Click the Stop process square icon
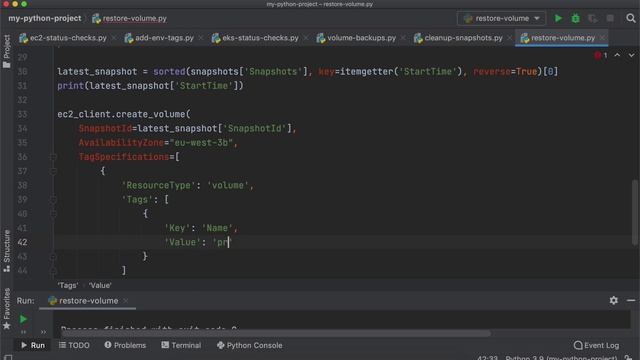The width and height of the screenshot is (640, 360). [610, 18]
